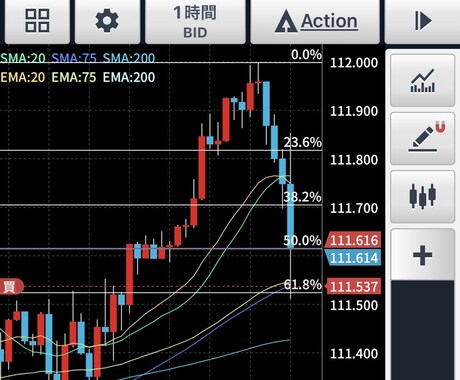Open the technical indicators chart icon
Viewport: 460px width, 380px height.
(422, 80)
